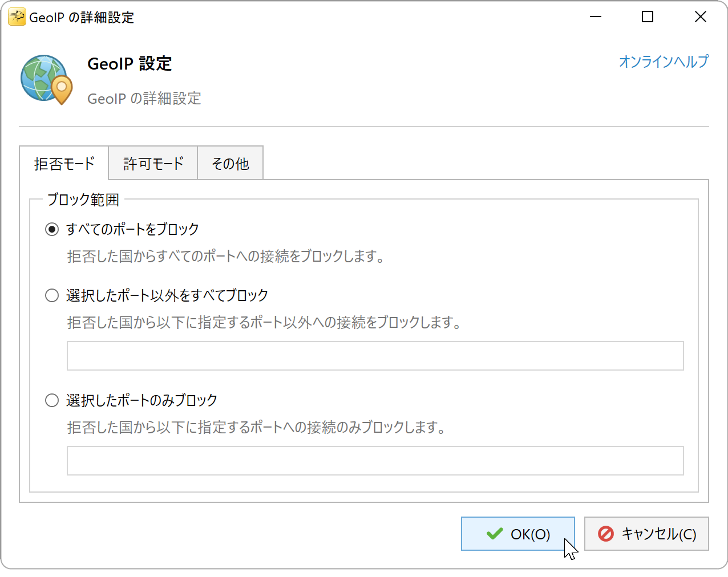Open the その他 tab
This screenshot has width=728, height=577.
230,164
